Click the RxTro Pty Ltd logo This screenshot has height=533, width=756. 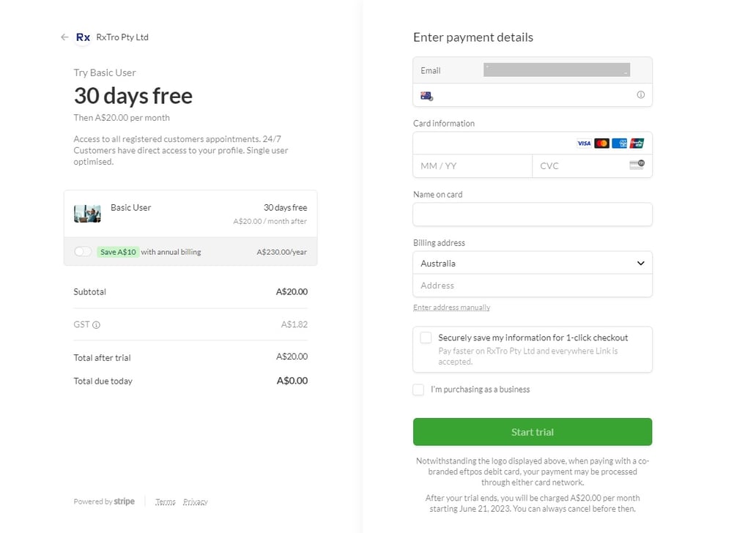tap(82, 37)
